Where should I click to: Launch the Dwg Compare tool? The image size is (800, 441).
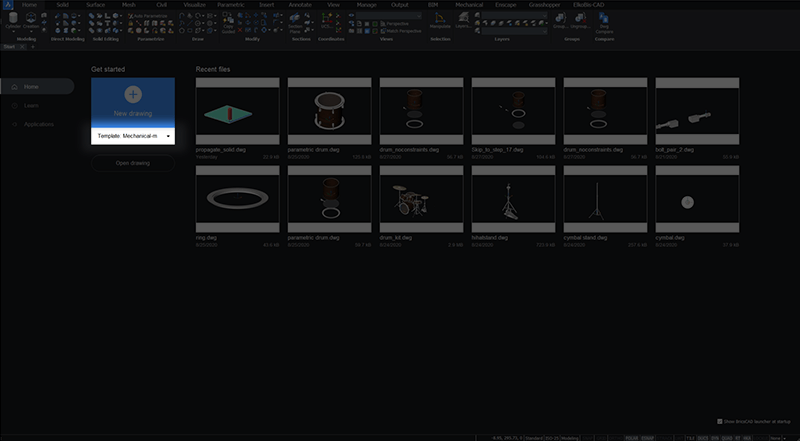[x=605, y=26]
